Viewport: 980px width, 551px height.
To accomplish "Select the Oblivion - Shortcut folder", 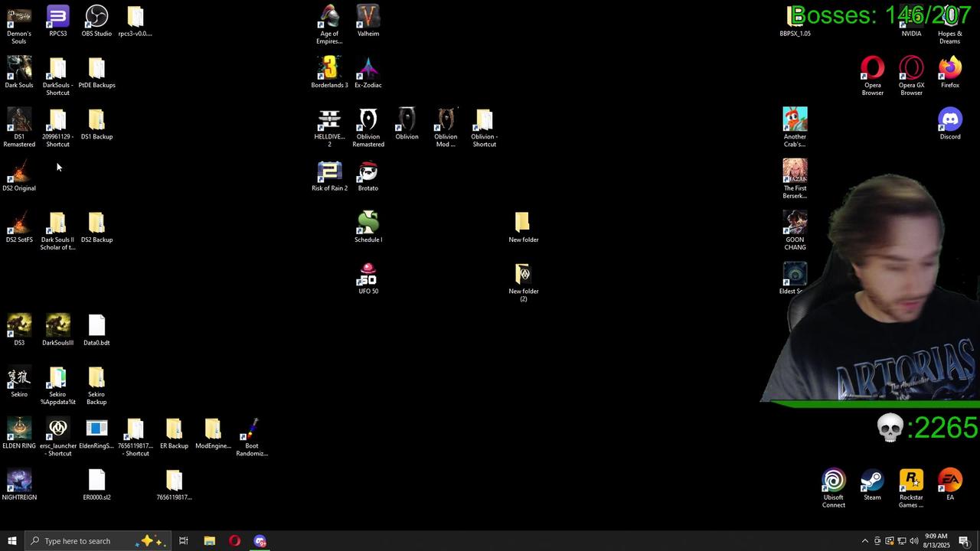I will 484,128.
